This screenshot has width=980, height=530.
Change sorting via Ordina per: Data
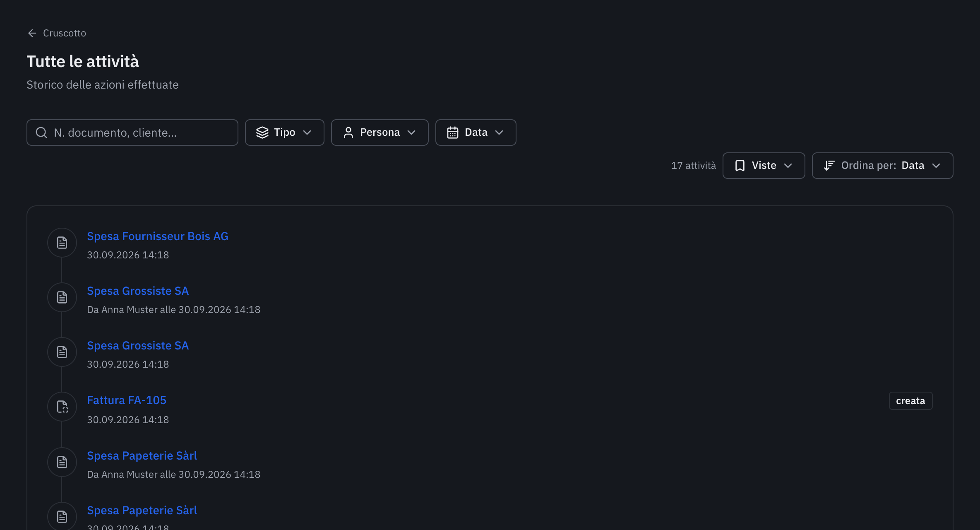pyautogui.click(x=883, y=166)
